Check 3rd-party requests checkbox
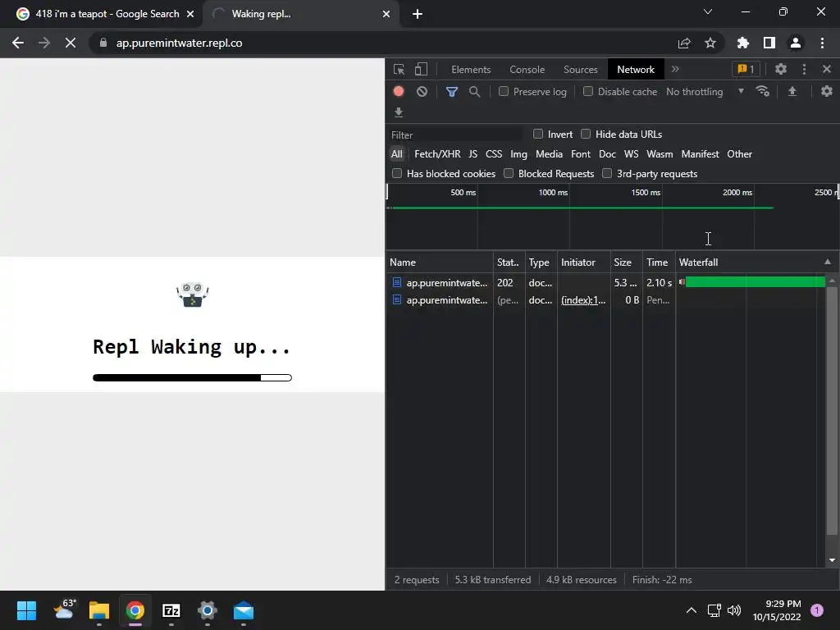This screenshot has height=630, width=840. (x=607, y=173)
